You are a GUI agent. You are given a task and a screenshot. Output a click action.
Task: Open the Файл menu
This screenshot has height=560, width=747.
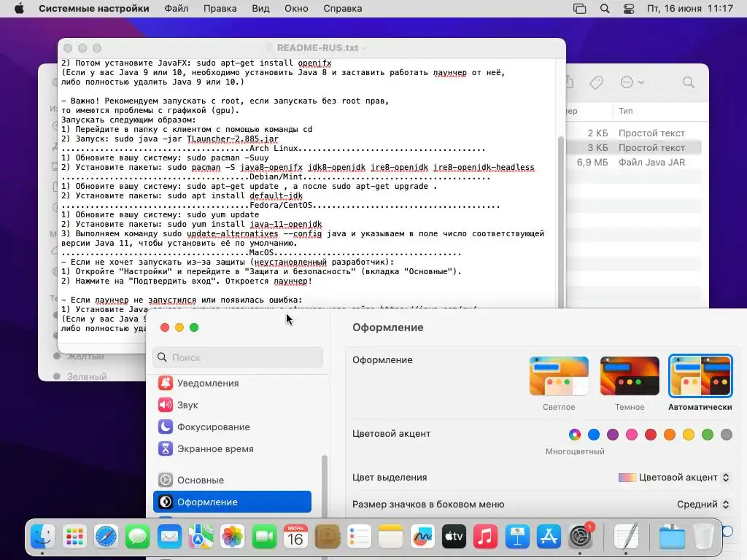click(177, 9)
